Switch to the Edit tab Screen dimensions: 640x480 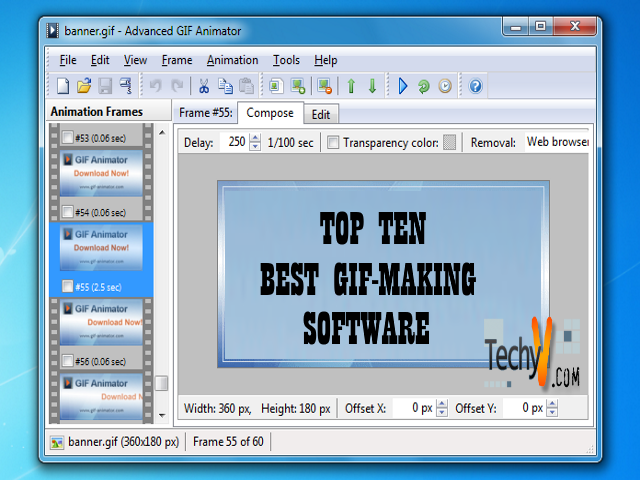320,114
